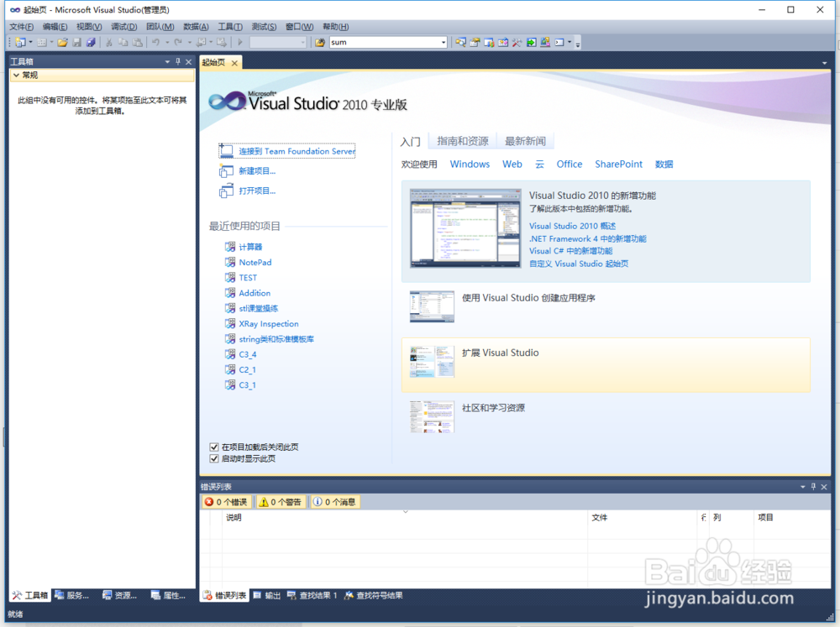Open Toolbox via wrench toolbar icon

pyautogui.click(x=517, y=42)
